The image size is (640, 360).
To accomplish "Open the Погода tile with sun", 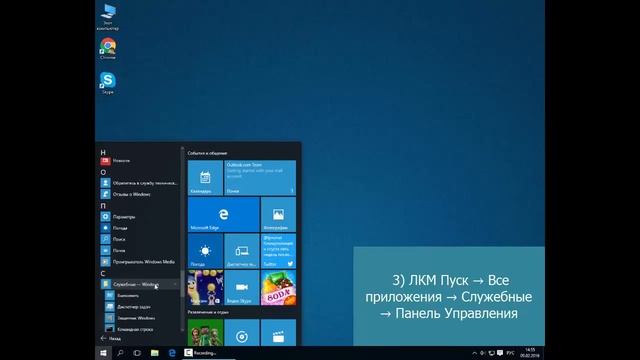I will coord(205,251).
